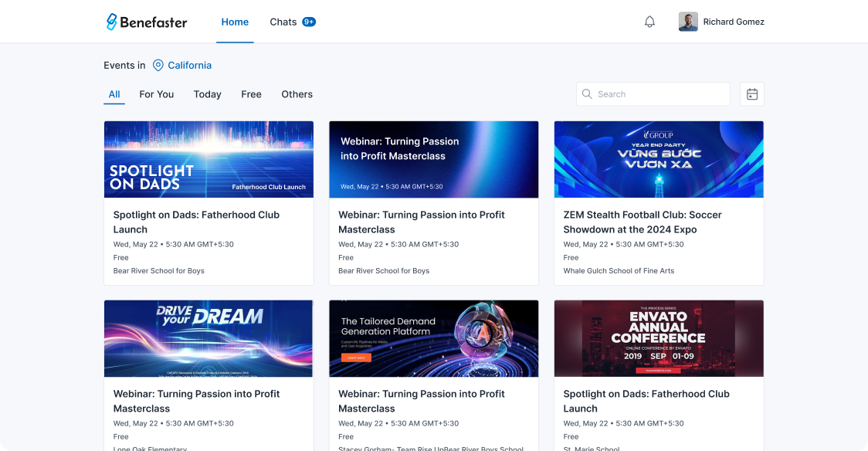Open the Envato Annual Conference thumbnail
Image resolution: width=868 pixels, height=451 pixels.
click(x=659, y=338)
